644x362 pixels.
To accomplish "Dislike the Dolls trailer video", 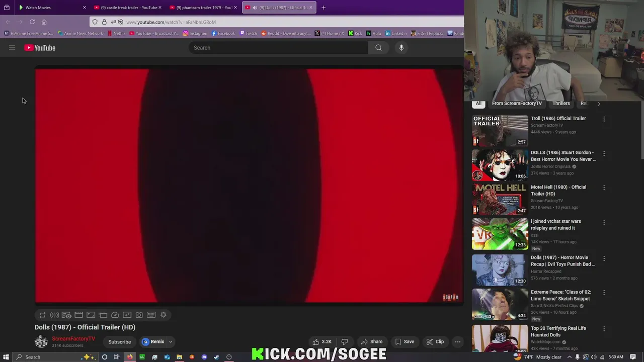I will click(x=345, y=342).
